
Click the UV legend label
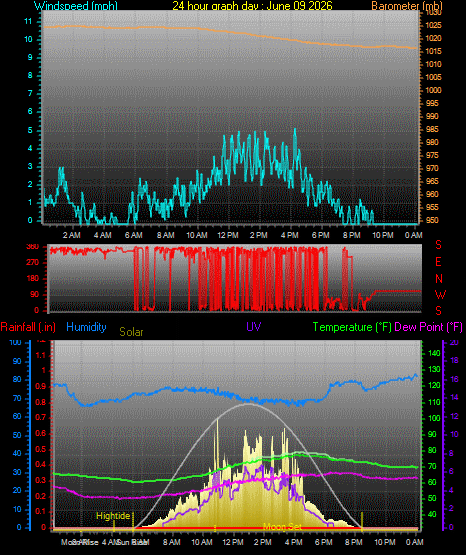pos(254,326)
